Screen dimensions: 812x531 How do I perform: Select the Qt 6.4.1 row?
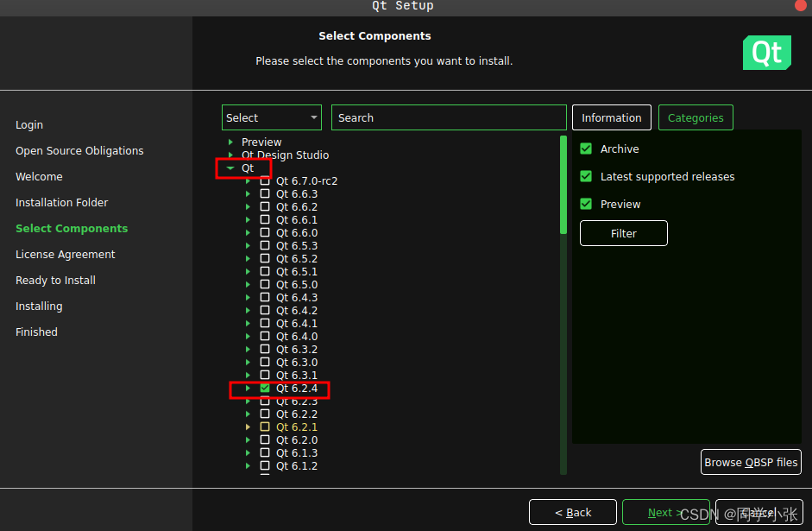point(297,323)
